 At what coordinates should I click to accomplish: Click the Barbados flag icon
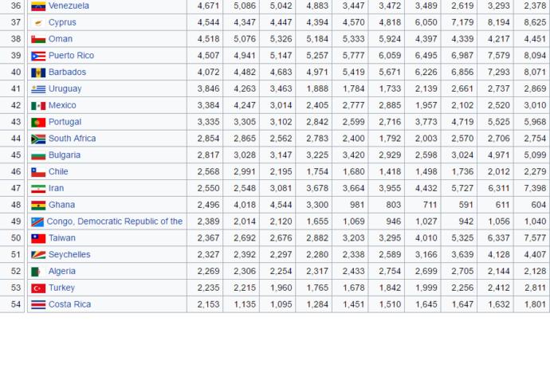(x=38, y=73)
